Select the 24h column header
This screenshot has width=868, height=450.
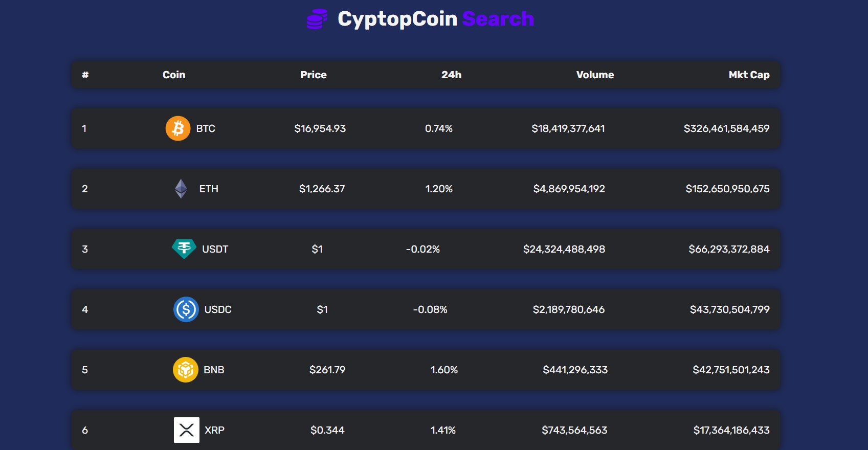(452, 75)
